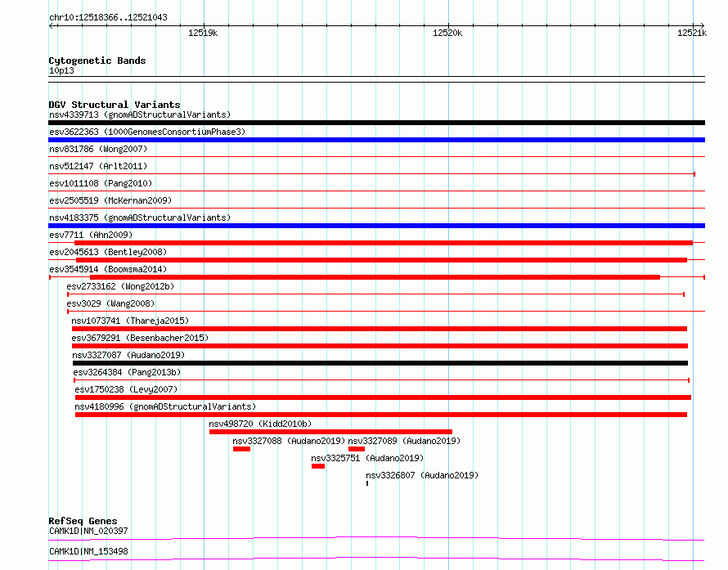Open nsv512147 (Arlt2011) variant
Screen dimensions: 728x570
coord(98,166)
